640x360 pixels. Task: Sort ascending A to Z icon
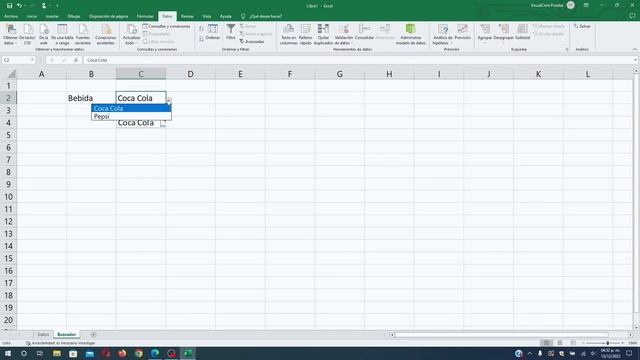coord(201,29)
